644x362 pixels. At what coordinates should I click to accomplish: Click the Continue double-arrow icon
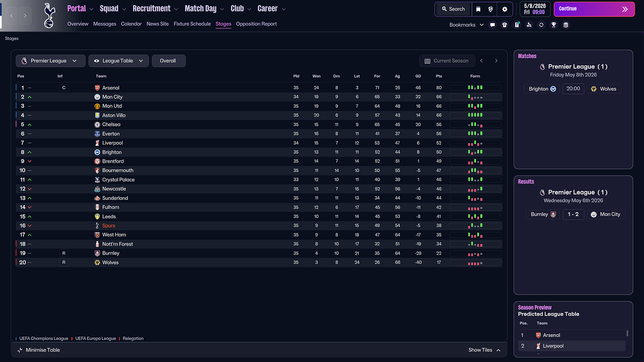625,9
